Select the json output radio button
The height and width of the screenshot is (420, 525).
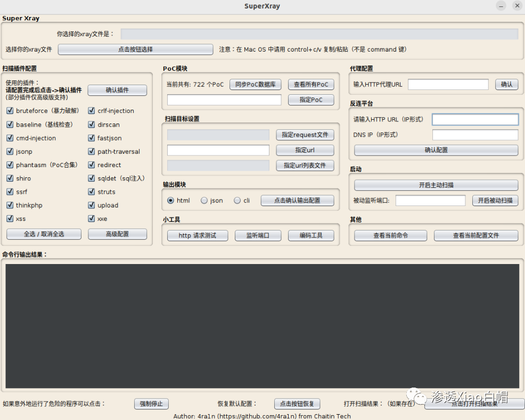[x=204, y=200]
